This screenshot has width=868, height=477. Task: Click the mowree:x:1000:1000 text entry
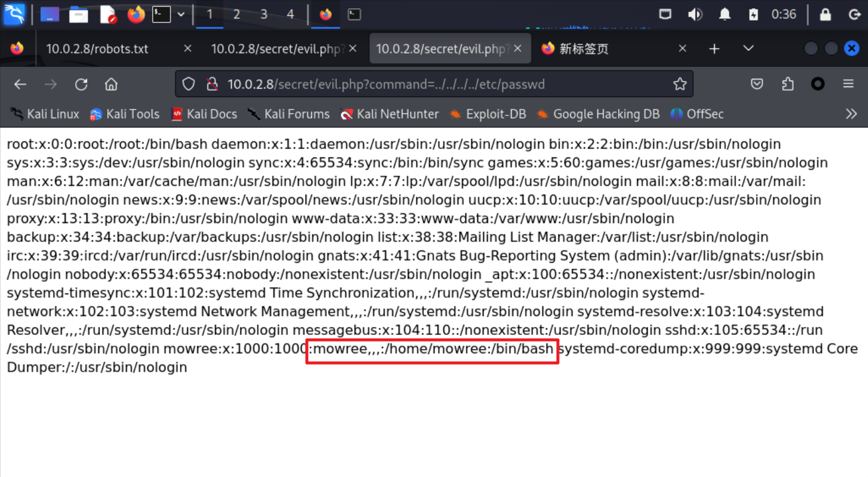tap(235, 349)
